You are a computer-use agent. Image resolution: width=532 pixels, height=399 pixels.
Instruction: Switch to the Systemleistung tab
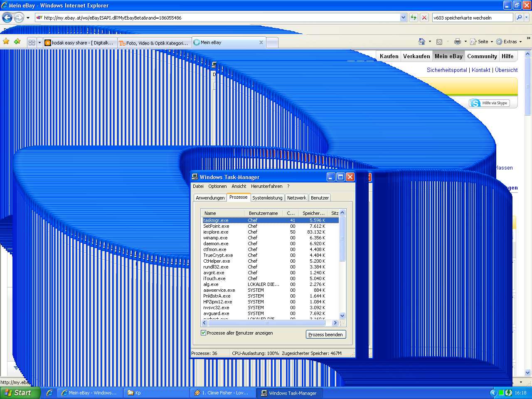tap(267, 198)
